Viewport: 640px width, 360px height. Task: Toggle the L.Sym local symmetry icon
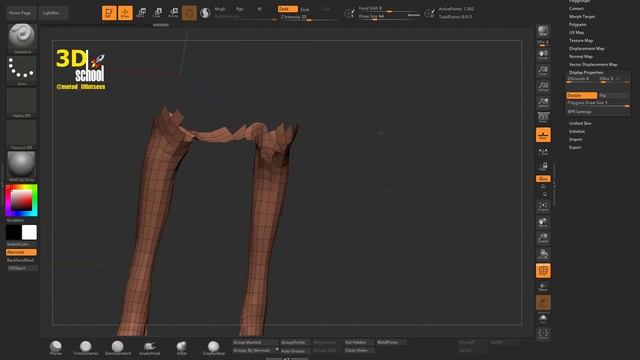pos(543,152)
